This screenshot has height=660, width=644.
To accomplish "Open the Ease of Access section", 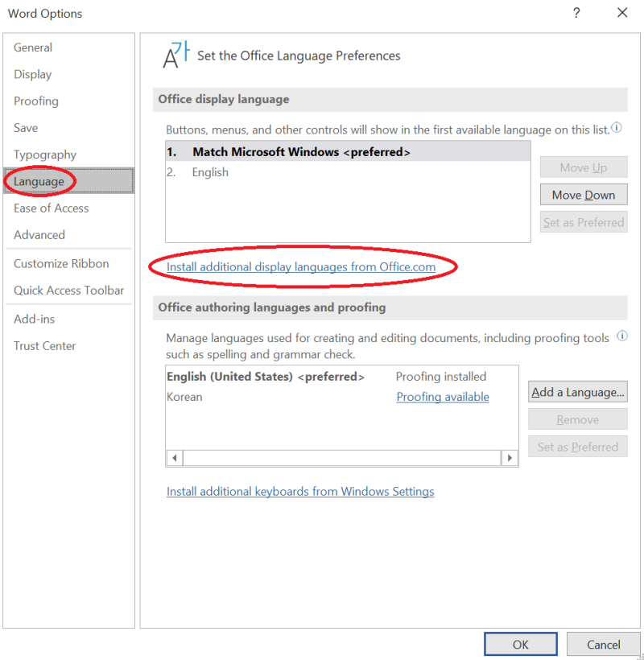I will pyautogui.click(x=51, y=208).
